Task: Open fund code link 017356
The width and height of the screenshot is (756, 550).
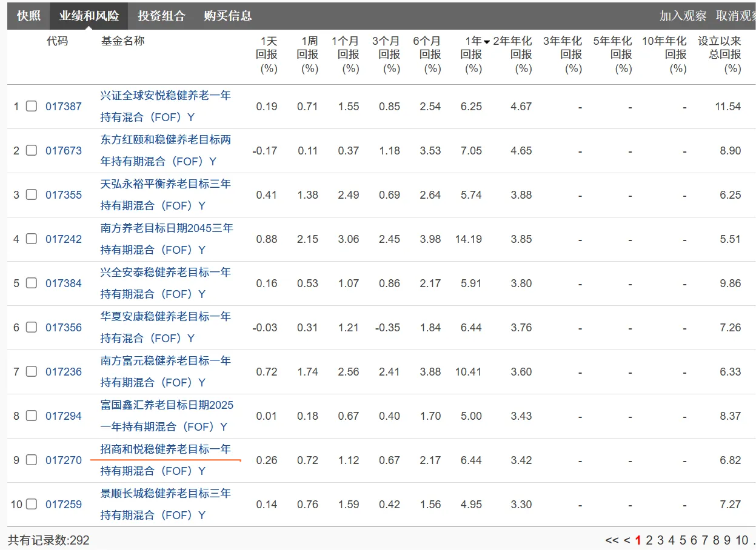Action: coord(64,328)
